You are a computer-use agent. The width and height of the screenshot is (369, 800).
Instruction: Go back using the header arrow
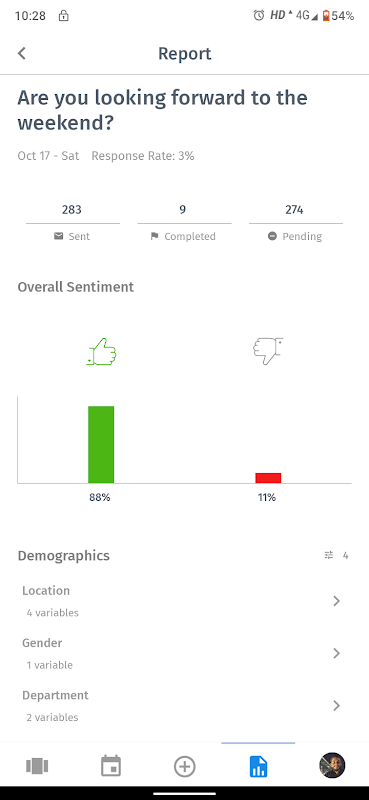(x=21, y=53)
